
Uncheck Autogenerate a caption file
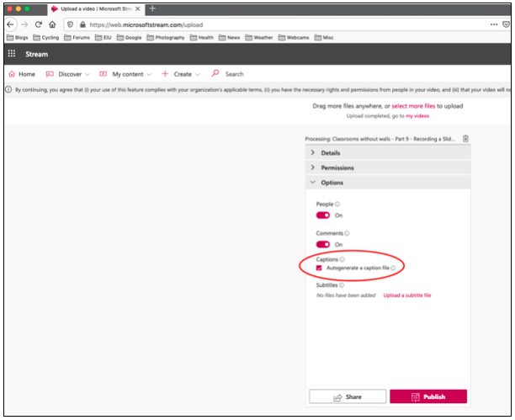point(319,268)
